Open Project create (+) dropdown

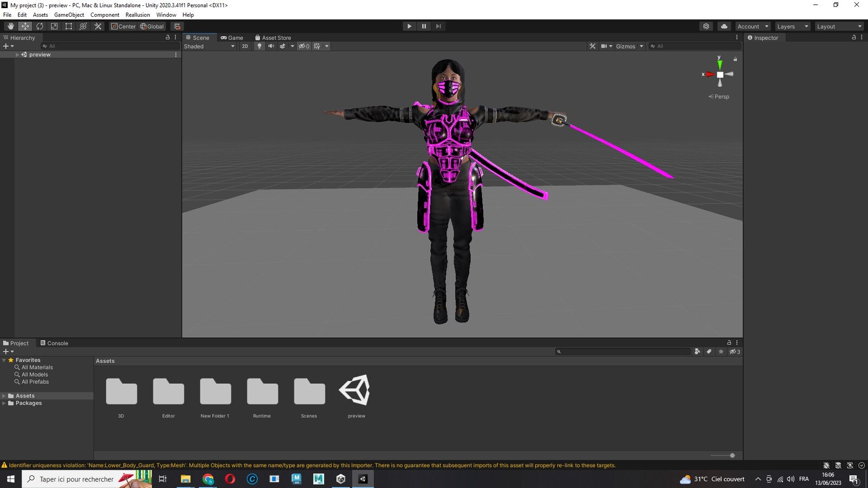(8, 351)
